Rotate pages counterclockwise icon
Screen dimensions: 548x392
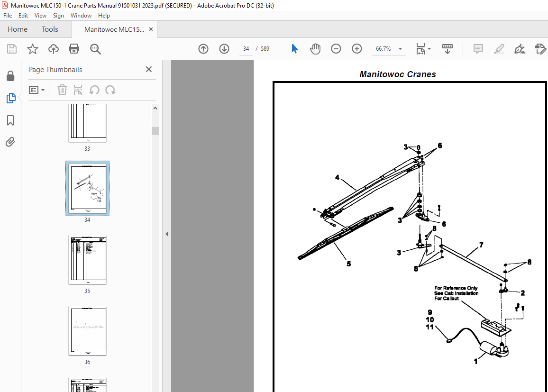[x=94, y=90]
